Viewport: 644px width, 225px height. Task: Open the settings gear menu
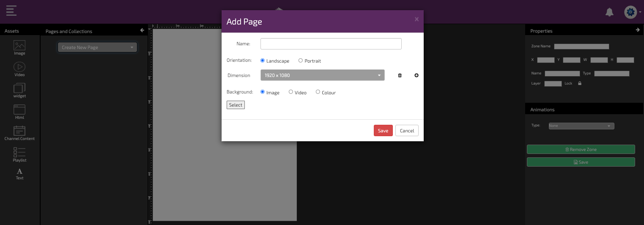pos(630,12)
